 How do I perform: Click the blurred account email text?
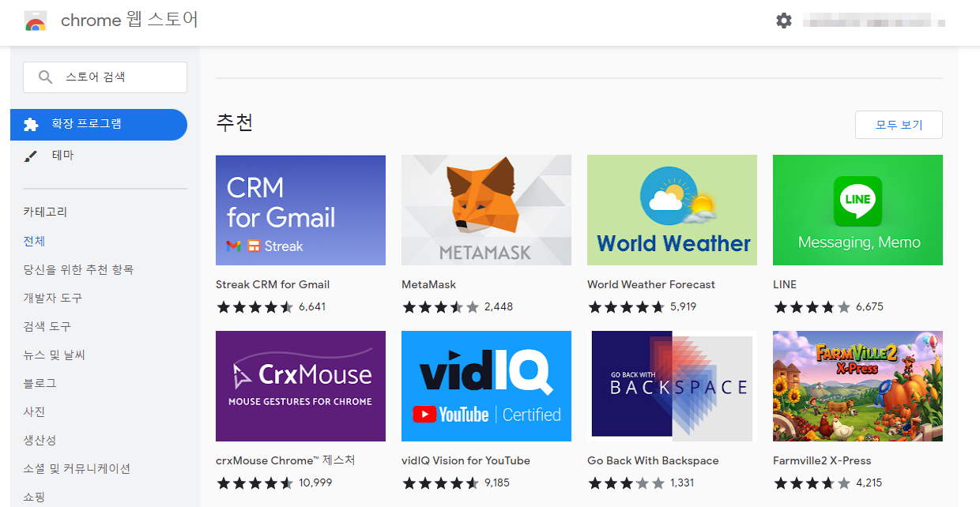[874, 21]
